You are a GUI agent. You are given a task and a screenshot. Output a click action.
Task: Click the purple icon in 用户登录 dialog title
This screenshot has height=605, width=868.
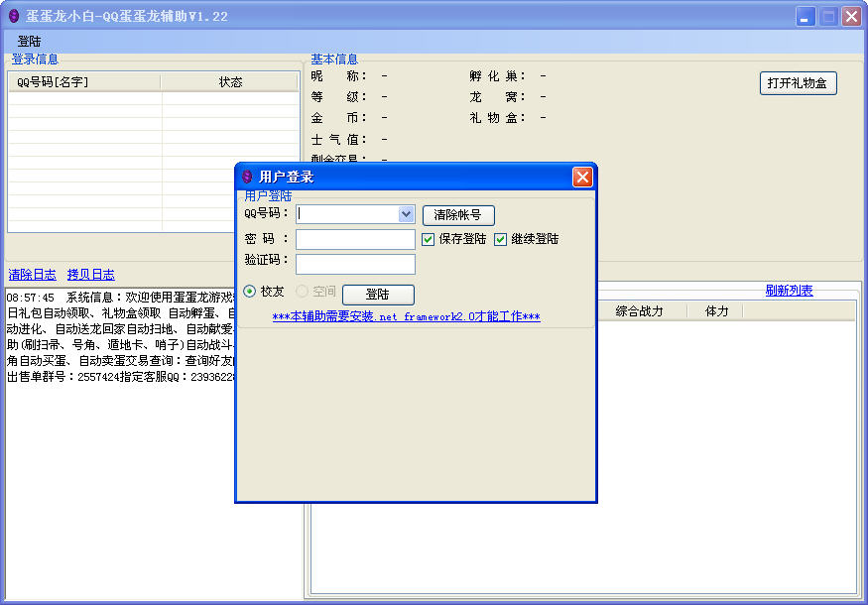(x=247, y=177)
